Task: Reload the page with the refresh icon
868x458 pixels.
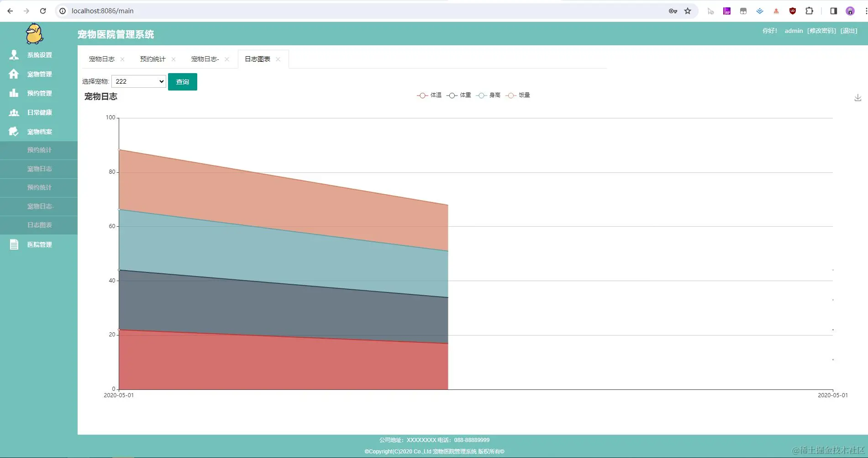Action: (x=43, y=11)
